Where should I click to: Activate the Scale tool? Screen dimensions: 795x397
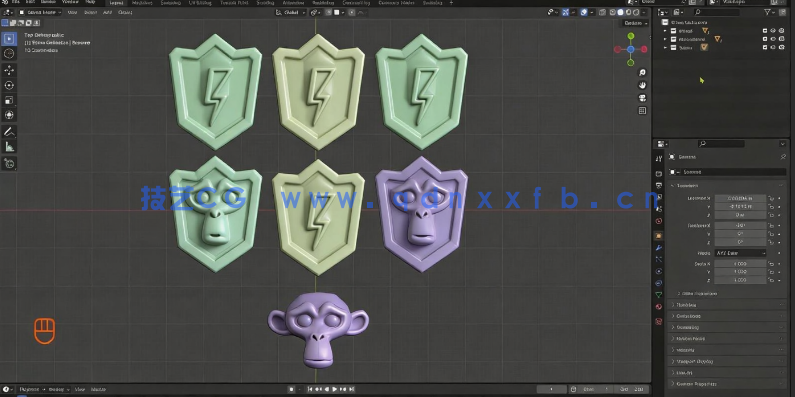9,100
